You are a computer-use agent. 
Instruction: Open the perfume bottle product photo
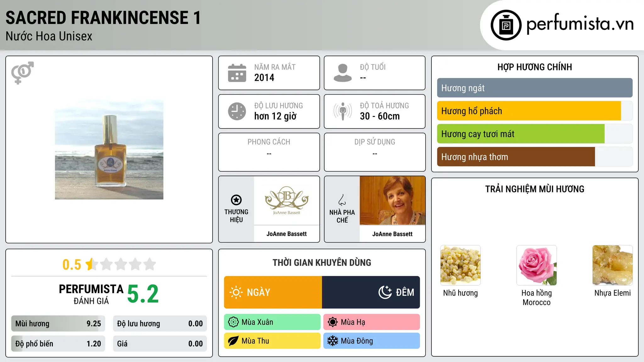point(109,150)
